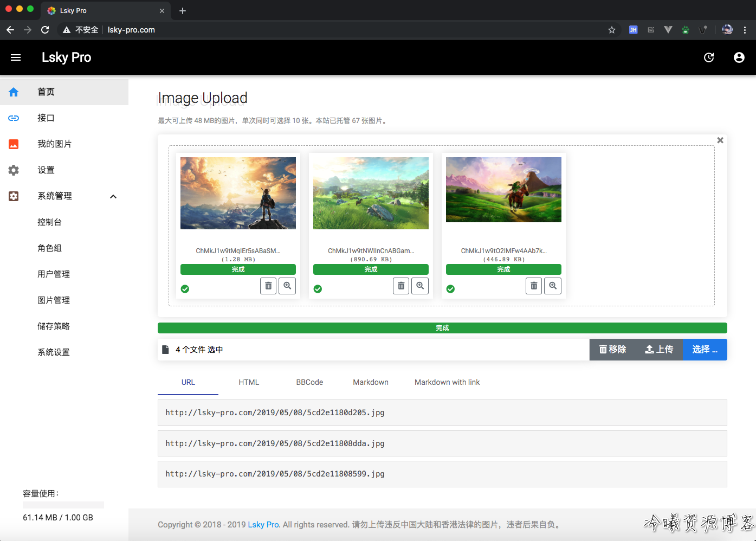
Task: Select the URL ending 5cd2e1180d205.jpg
Action: (x=442, y=413)
